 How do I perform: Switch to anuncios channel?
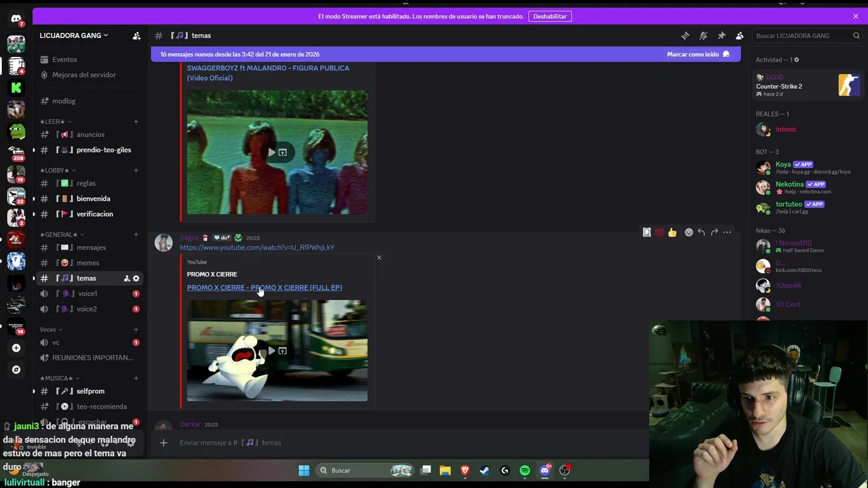point(90,134)
